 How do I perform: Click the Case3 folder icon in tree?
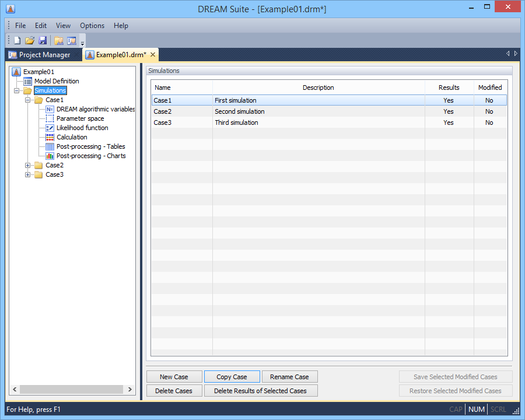pos(39,174)
